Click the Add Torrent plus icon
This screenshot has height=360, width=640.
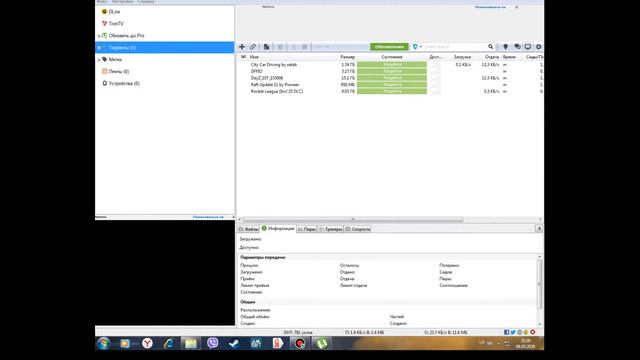click(x=242, y=47)
